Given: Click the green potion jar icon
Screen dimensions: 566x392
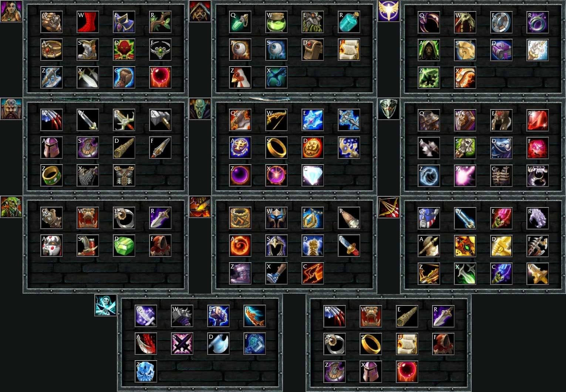Looking at the screenshot, I should pyautogui.click(x=276, y=22).
